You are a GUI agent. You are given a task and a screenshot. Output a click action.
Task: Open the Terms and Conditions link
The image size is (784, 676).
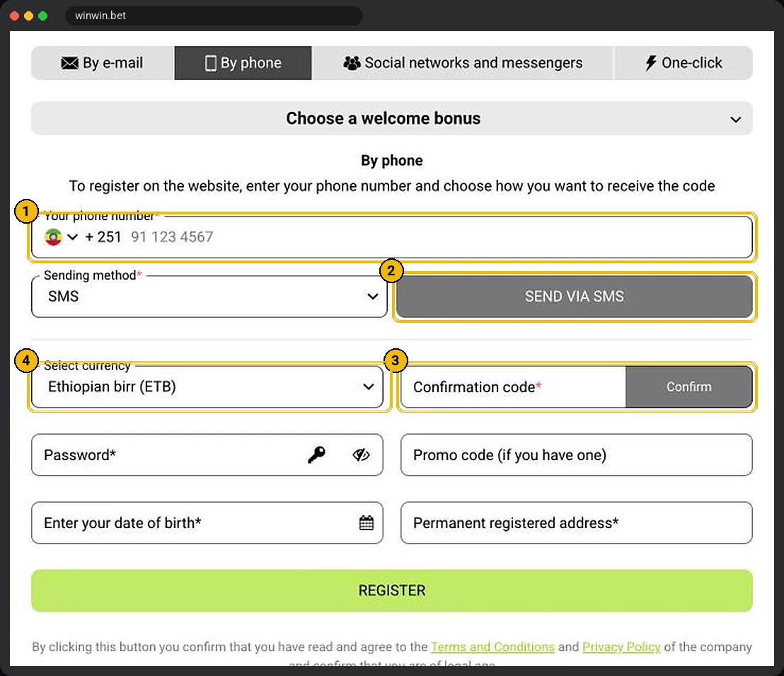pyautogui.click(x=492, y=647)
